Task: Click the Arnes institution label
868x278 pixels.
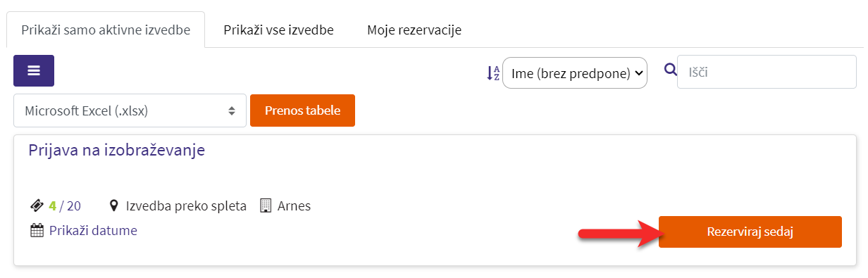Action: 294,206
